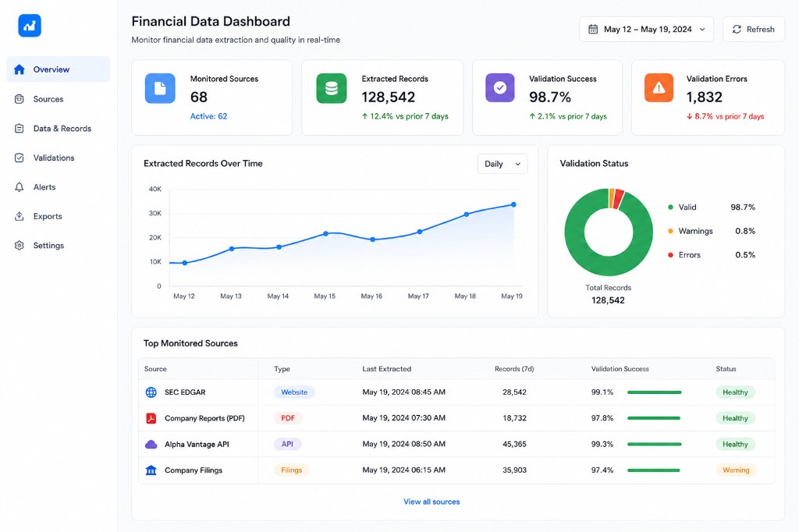
Task: Click the Company Filings bank icon
Action: [151, 470]
